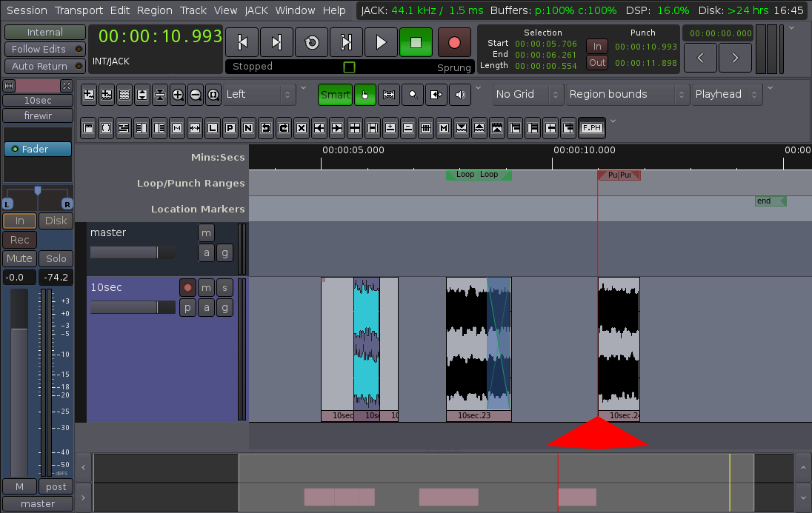
Task: Click the P icon in lower toolbar
Action: (x=230, y=128)
